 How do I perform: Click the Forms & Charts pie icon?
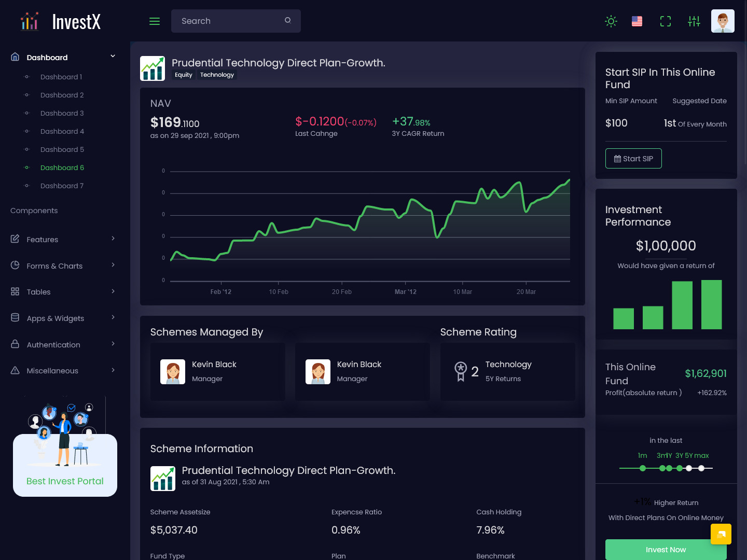pos(15,265)
